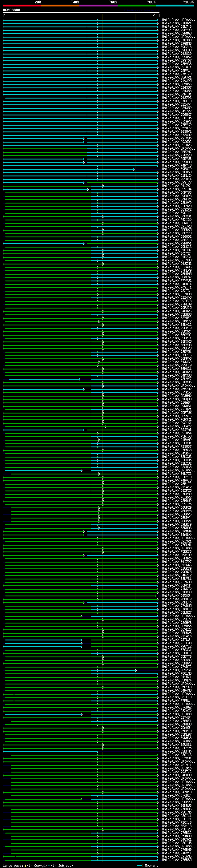Screen dimensions: 197x868
Task: Click hit label UniRef100_Q6UPZ9
Action: pos(177,507)
